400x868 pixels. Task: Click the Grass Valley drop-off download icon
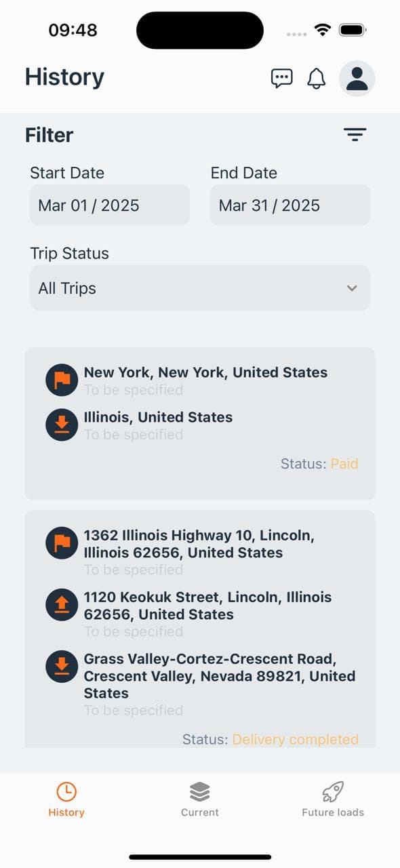point(62,667)
